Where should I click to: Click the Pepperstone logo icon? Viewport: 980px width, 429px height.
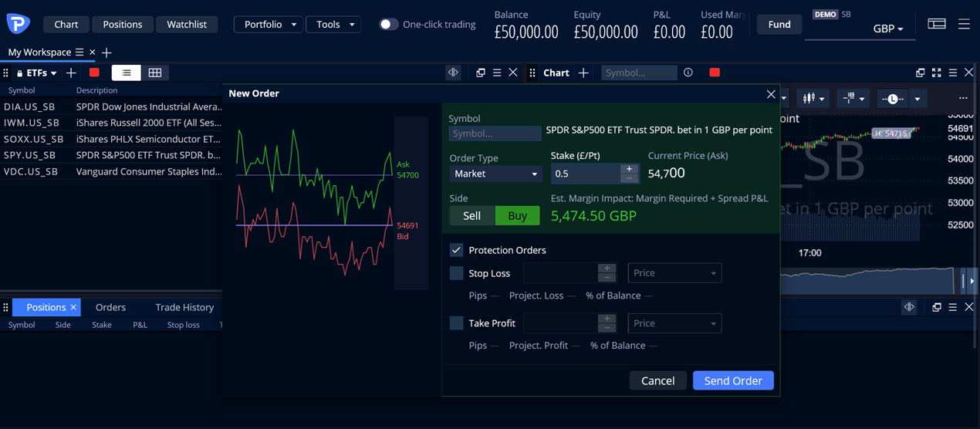(x=18, y=24)
